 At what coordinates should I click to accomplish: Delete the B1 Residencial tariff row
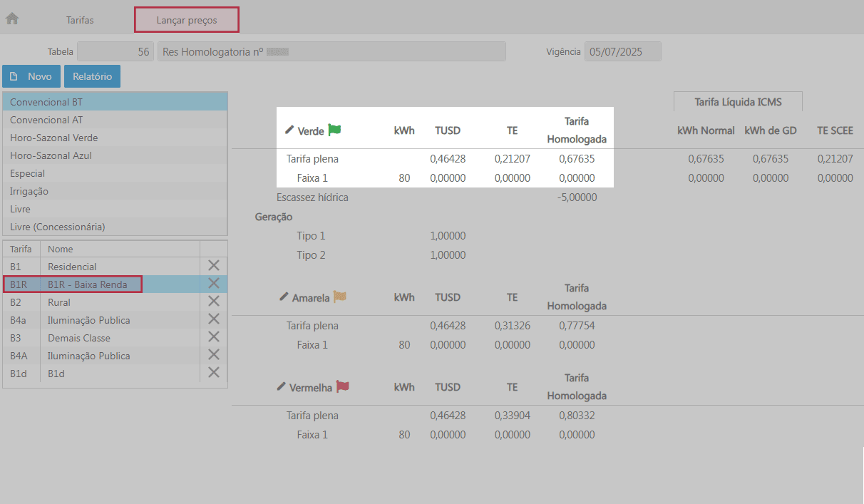[x=213, y=266]
